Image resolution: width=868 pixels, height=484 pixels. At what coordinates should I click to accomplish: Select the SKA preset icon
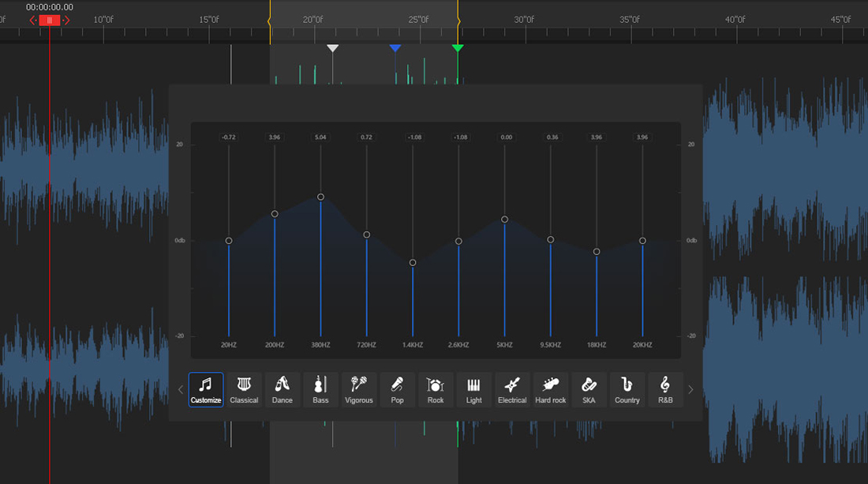[589, 388]
